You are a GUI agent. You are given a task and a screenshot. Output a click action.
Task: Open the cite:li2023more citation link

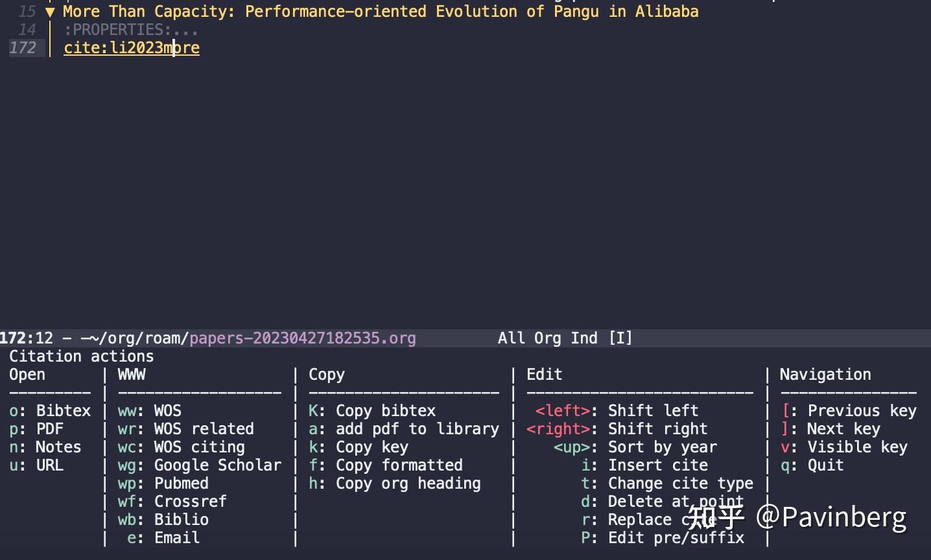tap(132, 47)
